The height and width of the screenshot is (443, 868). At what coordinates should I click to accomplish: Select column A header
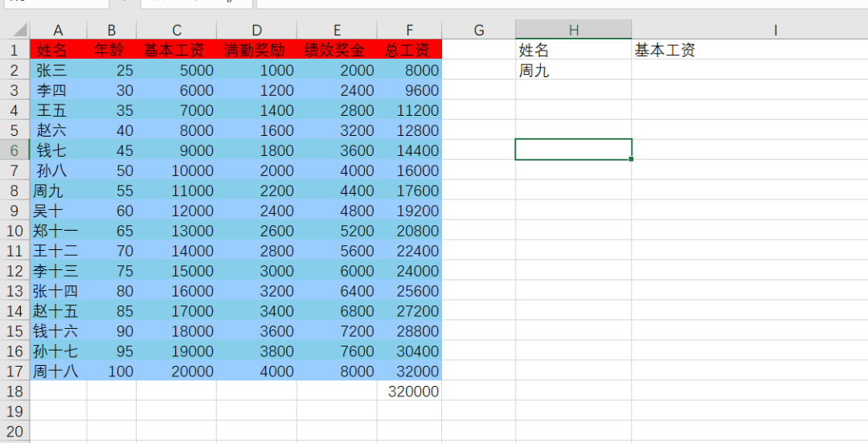(x=58, y=30)
